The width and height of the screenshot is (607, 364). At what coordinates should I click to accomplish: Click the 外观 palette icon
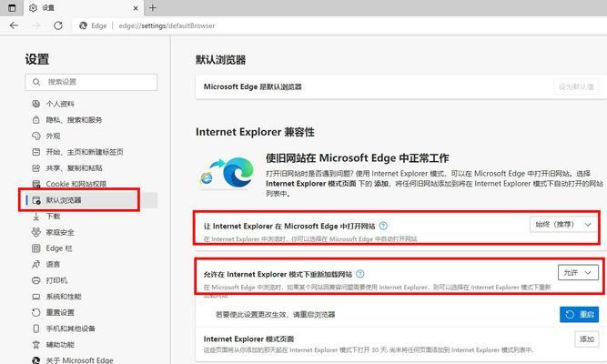pos(36,136)
